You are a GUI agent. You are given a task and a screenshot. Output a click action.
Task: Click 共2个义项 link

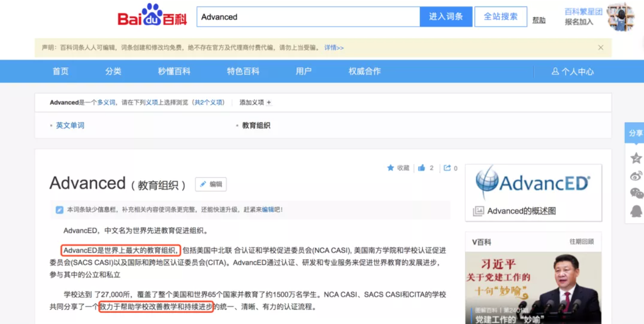(x=208, y=103)
